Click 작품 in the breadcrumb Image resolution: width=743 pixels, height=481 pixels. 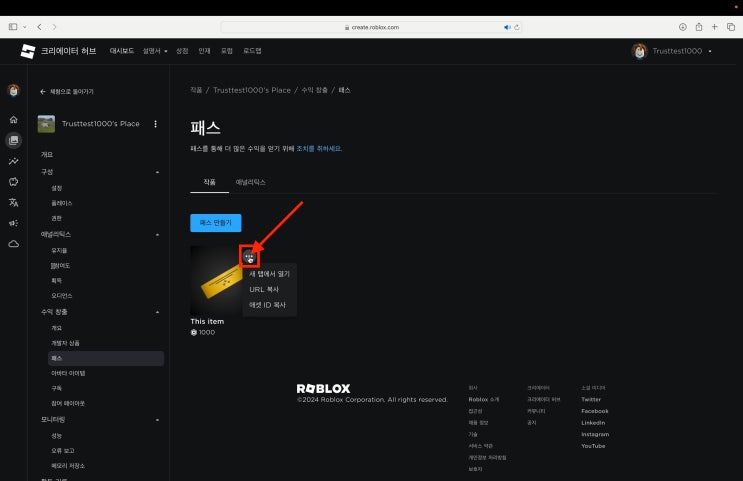196,90
